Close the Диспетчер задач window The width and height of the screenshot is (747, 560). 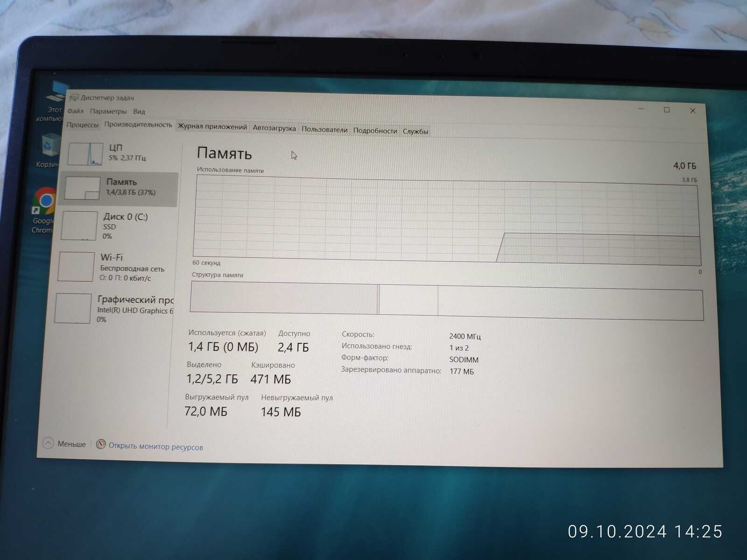coord(693,111)
